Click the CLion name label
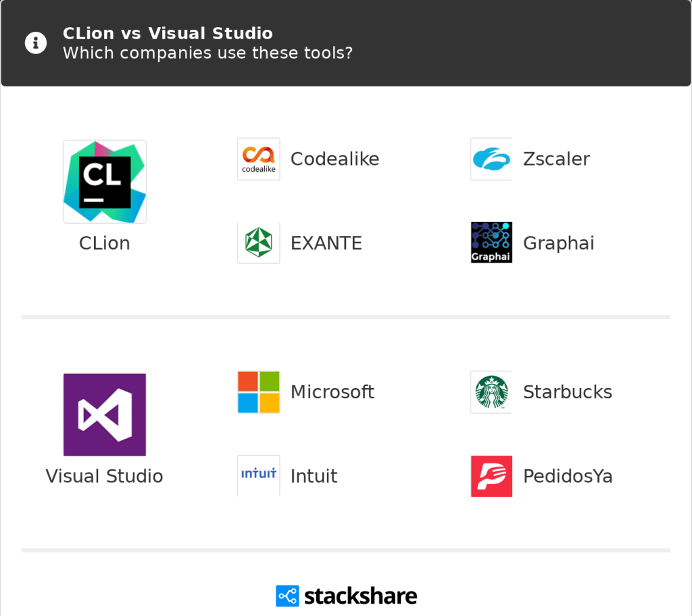The height and width of the screenshot is (616, 692). 105,243
